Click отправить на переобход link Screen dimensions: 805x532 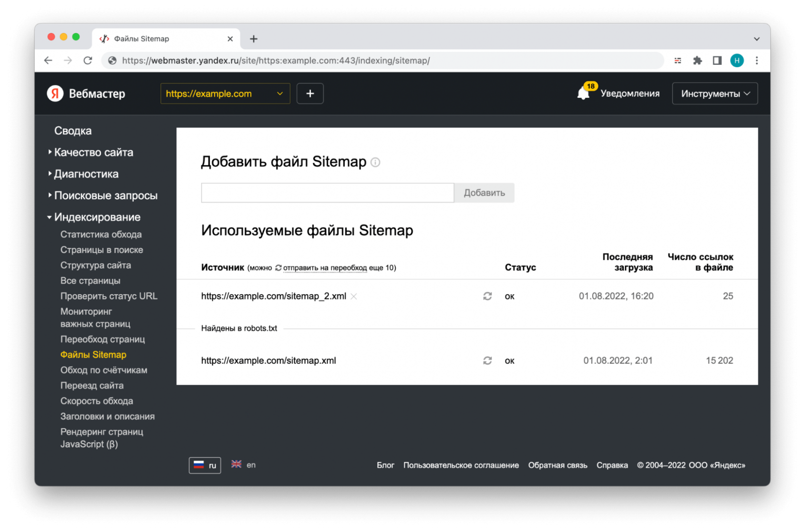(x=325, y=268)
